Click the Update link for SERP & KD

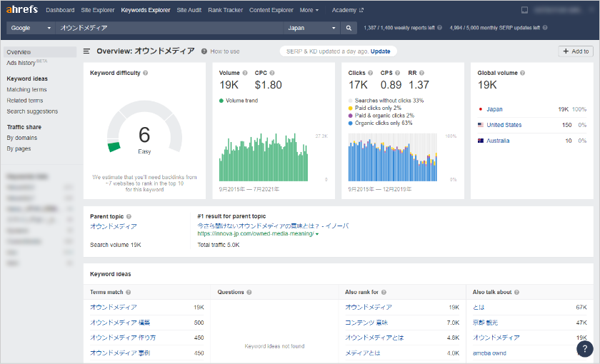(x=380, y=51)
